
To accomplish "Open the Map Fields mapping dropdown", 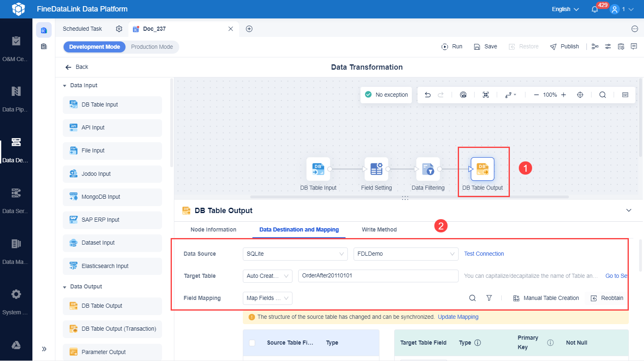I will (267, 298).
